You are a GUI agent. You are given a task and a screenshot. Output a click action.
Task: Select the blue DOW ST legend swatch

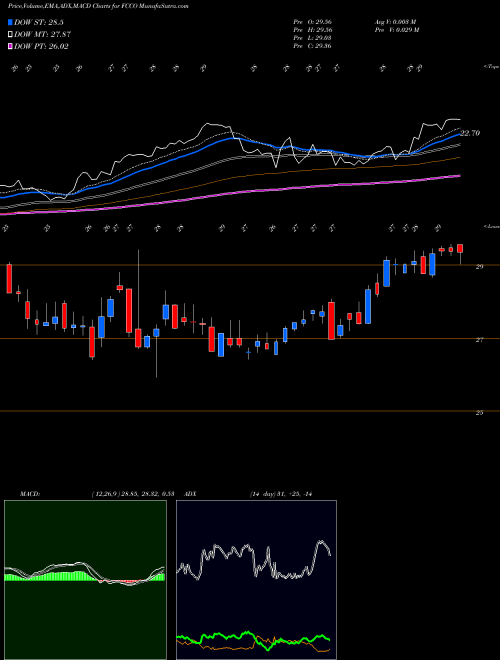pyautogui.click(x=11, y=22)
